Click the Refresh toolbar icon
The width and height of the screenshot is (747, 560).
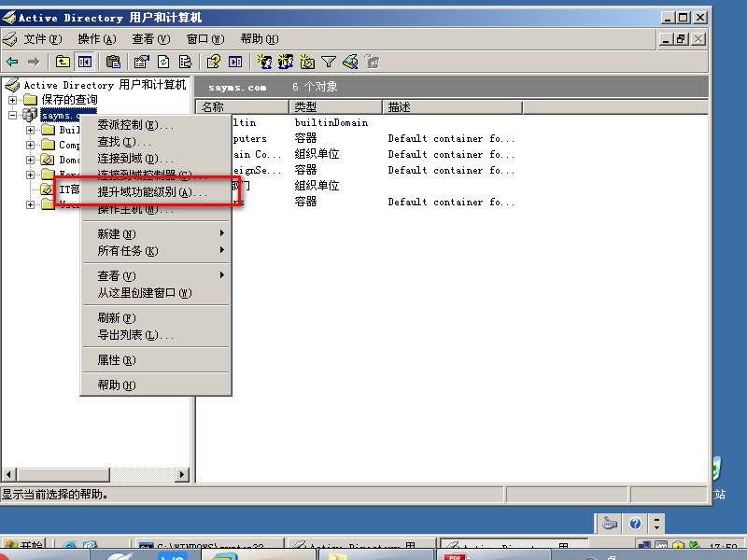163,62
